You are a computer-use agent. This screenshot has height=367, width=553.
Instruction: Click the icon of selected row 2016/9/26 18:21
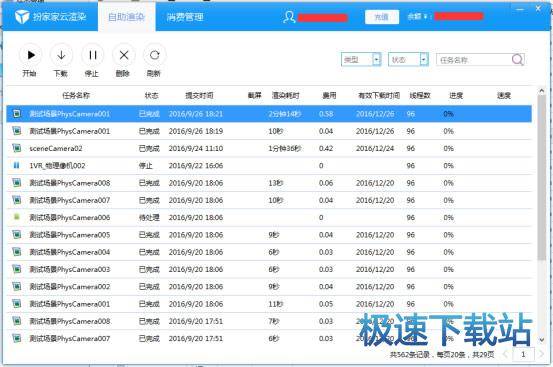tap(17, 114)
